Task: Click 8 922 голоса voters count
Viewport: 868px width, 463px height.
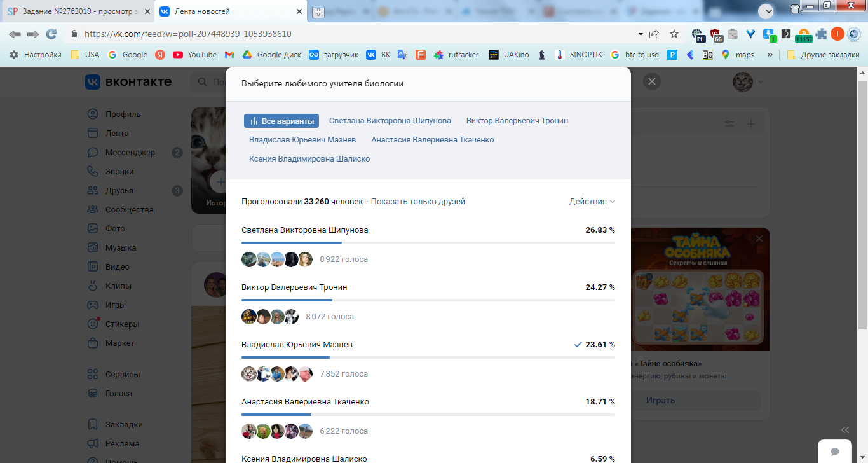Action: [x=344, y=259]
